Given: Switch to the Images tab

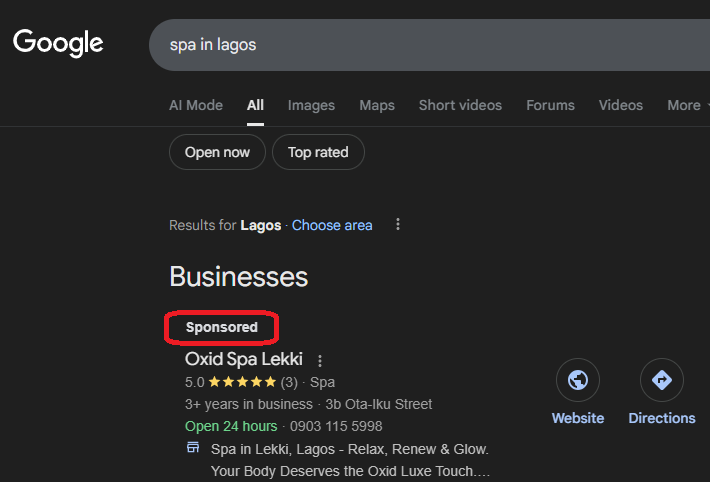Looking at the screenshot, I should click(x=311, y=105).
